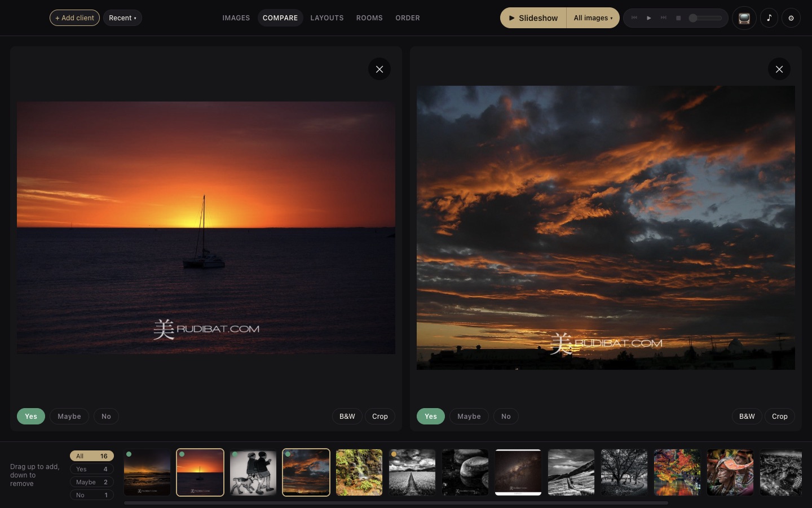
Task: Skip to the previous slide
Action: coord(634,18)
